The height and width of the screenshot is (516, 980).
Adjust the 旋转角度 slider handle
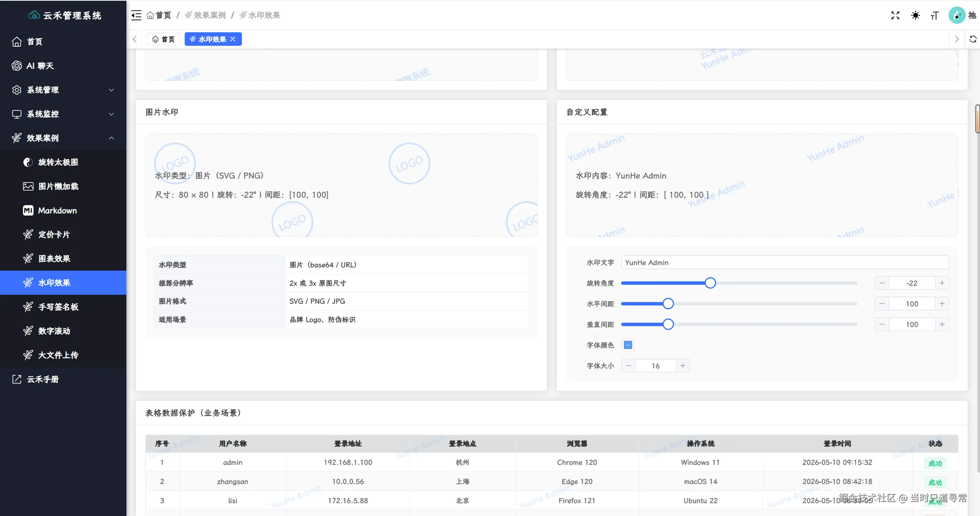pos(710,283)
